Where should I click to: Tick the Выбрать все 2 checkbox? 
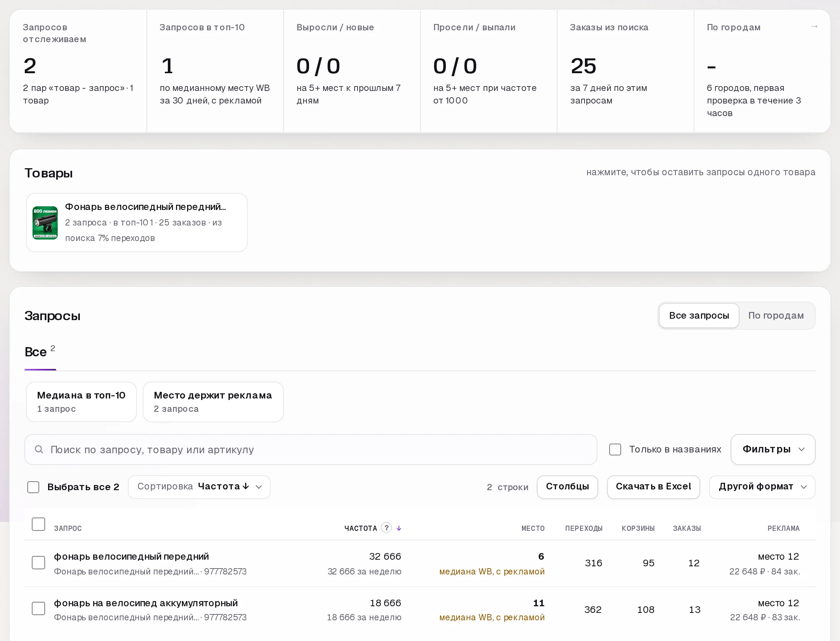click(x=34, y=487)
